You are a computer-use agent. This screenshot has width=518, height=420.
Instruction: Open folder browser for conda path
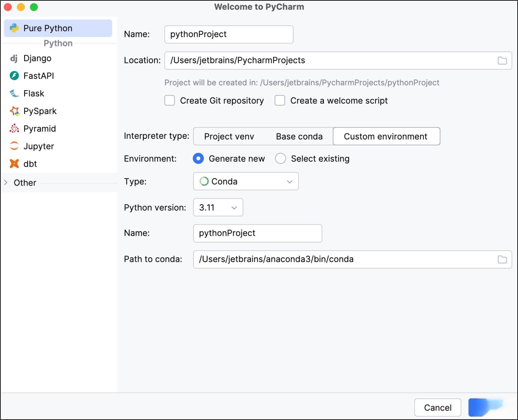click(502, 259)
